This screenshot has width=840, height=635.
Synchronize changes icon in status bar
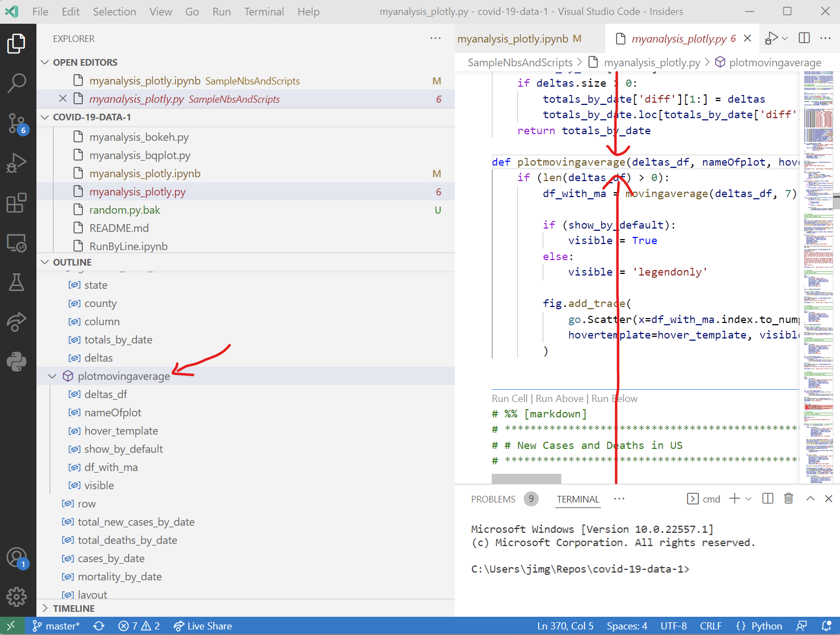coord(99,626)
